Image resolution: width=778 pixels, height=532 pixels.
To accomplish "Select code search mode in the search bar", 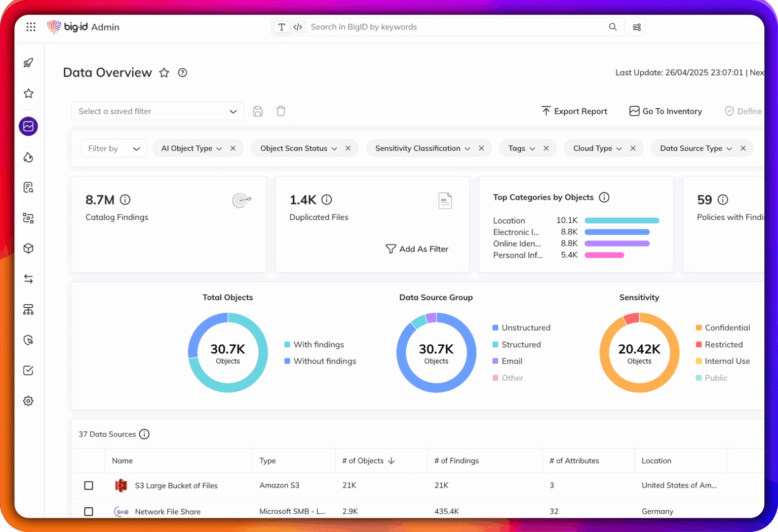I will click(297, 27).
